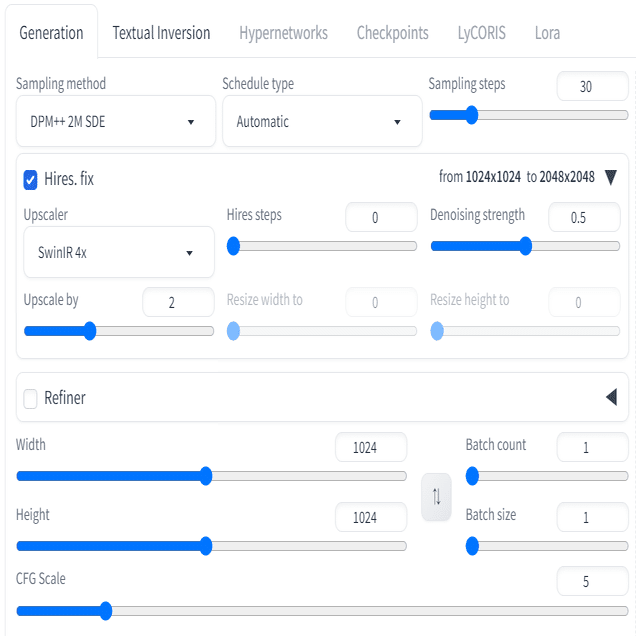Viewport: 636px width, 636px height.
Task: Click the Hires steps value field
Action: click(x=381, y=217)
